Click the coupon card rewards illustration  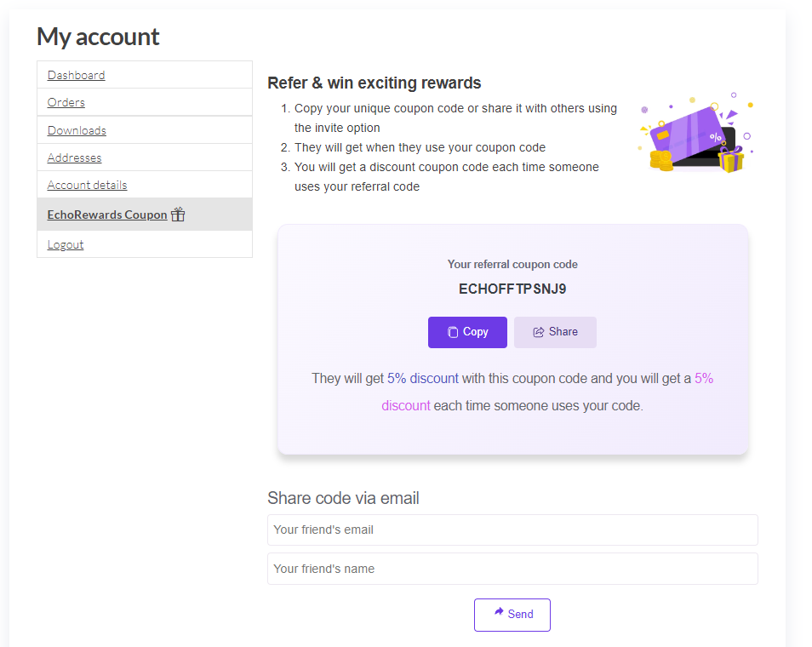695,134
